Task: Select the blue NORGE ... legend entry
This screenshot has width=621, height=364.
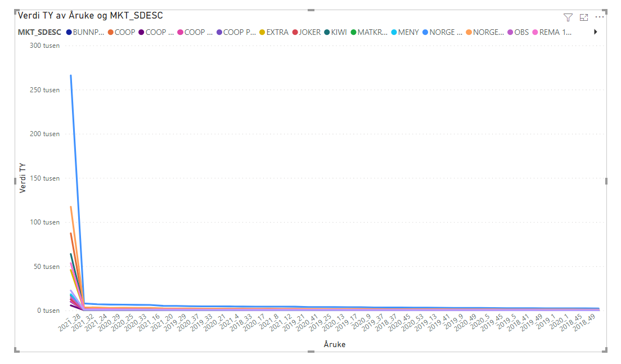Action: 442,33
